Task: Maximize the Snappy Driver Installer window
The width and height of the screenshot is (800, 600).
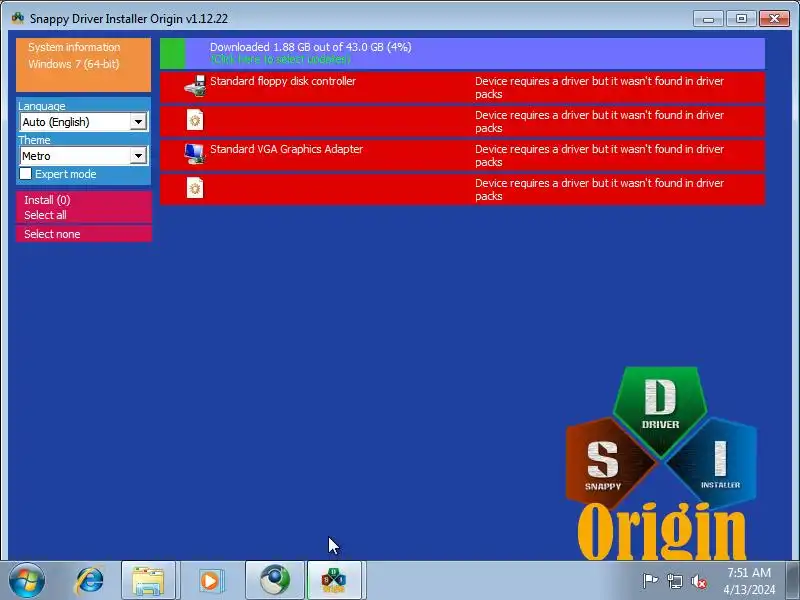Action: [741, 19]
